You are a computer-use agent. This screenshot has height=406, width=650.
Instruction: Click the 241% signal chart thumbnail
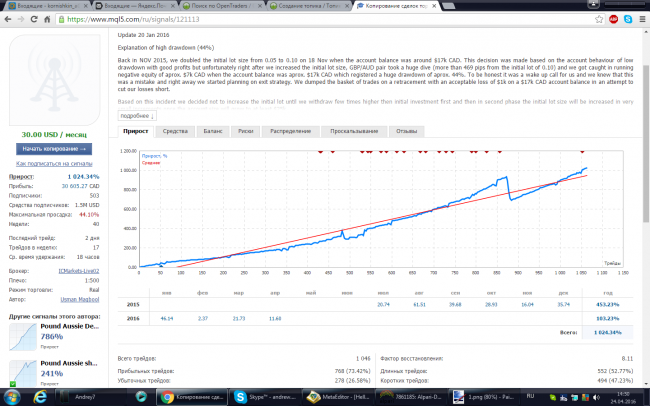(23, 373)
